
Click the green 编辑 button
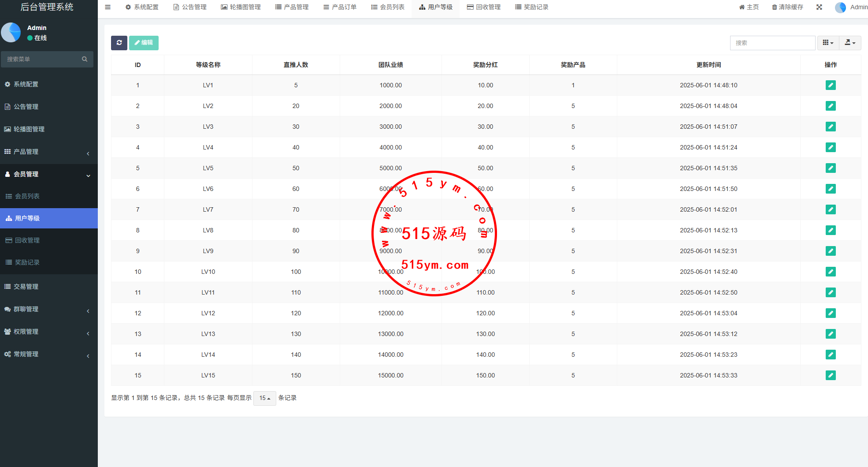pyautogui.click(x=144, y=43)
